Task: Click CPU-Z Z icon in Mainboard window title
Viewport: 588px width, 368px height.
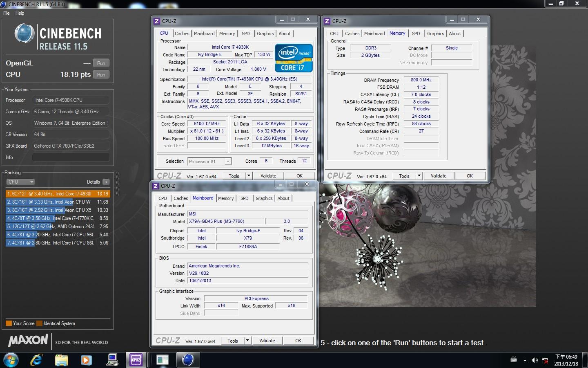Action: [156, 186]
